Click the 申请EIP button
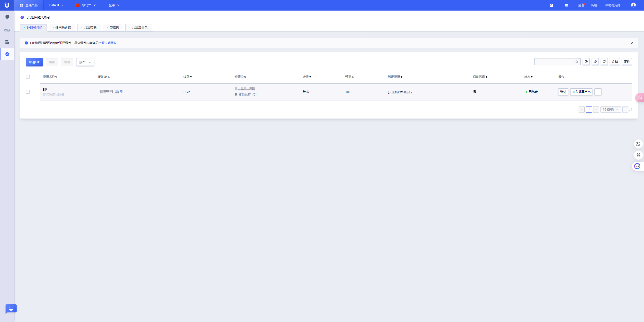Image resolution: width=644 pixels, height=322 pixels. point(34,62)
